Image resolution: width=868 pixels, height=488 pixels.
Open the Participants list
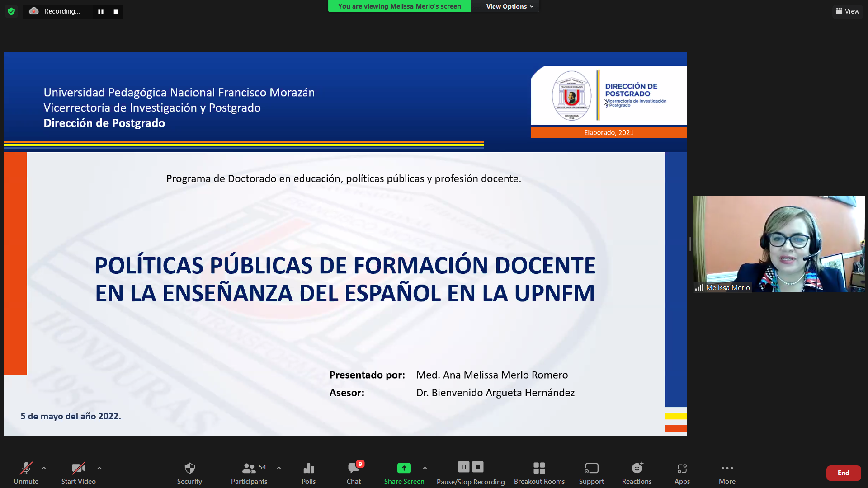click(249, 473)
